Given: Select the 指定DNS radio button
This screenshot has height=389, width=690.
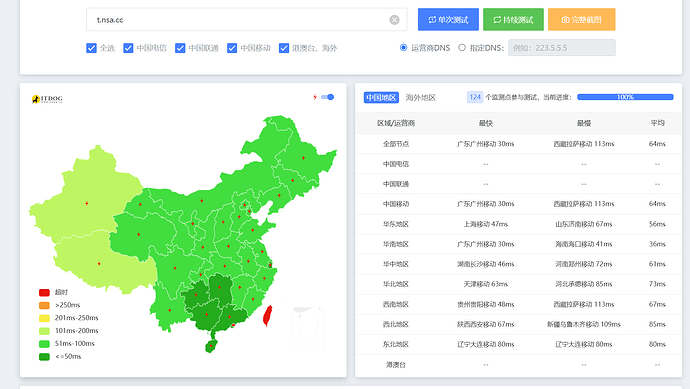Looking at the screenshot, I should coord(462,48).
